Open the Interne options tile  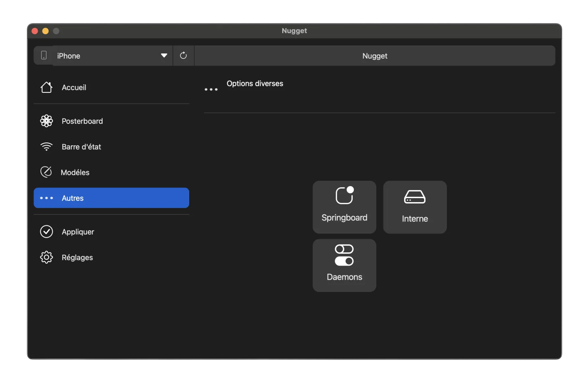(x=415, y=207)
